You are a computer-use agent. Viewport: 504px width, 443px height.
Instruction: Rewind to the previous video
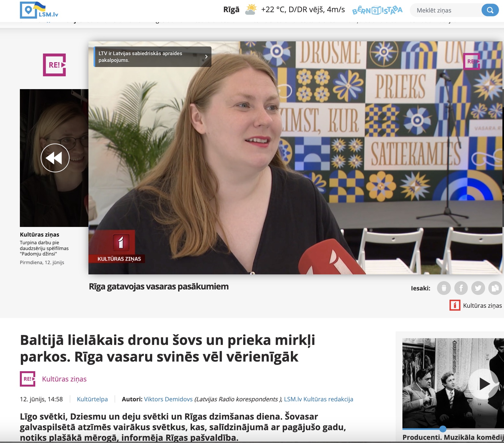click(55, 158)
